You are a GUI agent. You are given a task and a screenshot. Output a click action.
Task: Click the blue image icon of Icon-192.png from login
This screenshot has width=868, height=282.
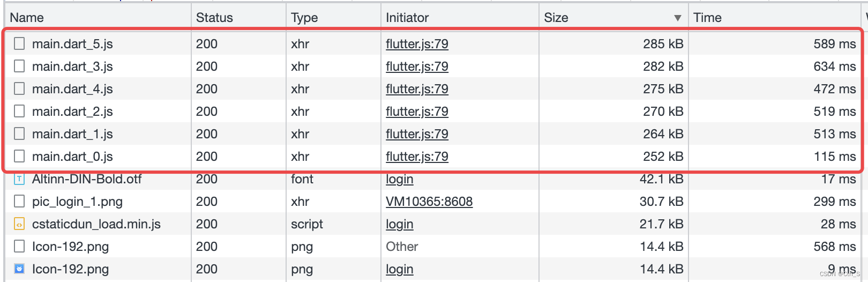click(19, 269)
